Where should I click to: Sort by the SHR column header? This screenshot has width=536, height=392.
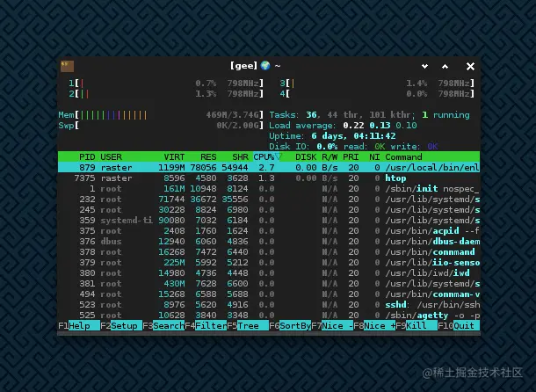click(240, 156)
